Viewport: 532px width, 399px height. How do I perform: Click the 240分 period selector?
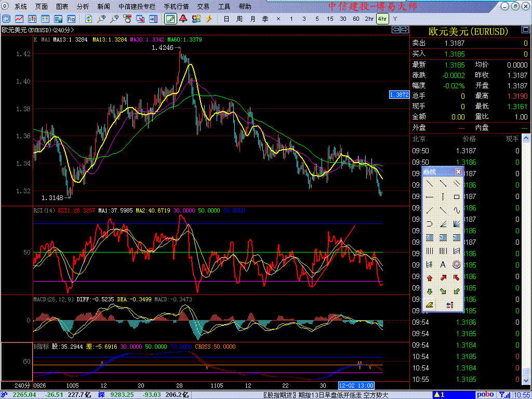(21, 385)
